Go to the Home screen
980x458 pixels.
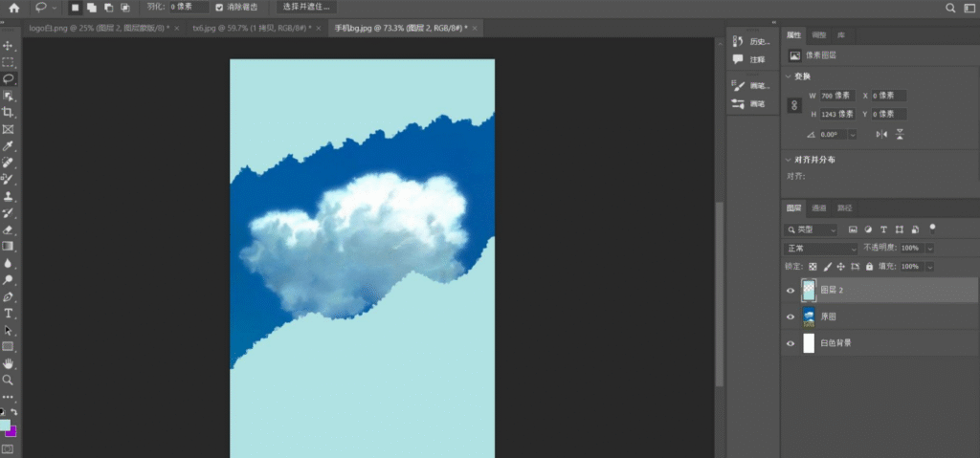[x=13, y=8]
